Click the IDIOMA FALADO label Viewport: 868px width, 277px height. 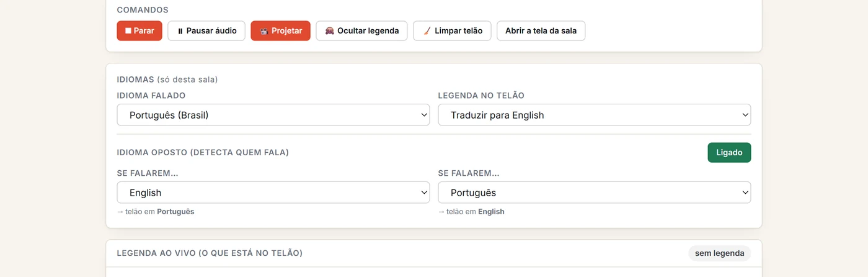[x=151, y=96]
